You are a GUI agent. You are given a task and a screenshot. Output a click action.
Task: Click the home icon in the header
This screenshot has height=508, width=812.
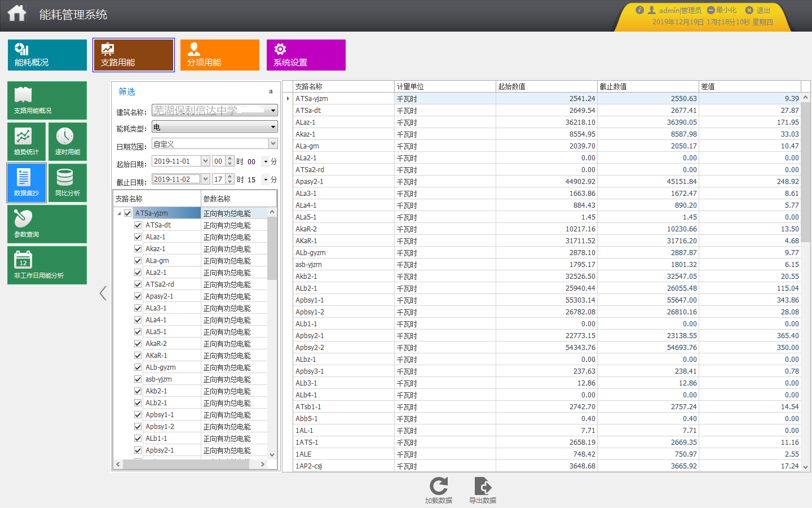click(17, 12)
